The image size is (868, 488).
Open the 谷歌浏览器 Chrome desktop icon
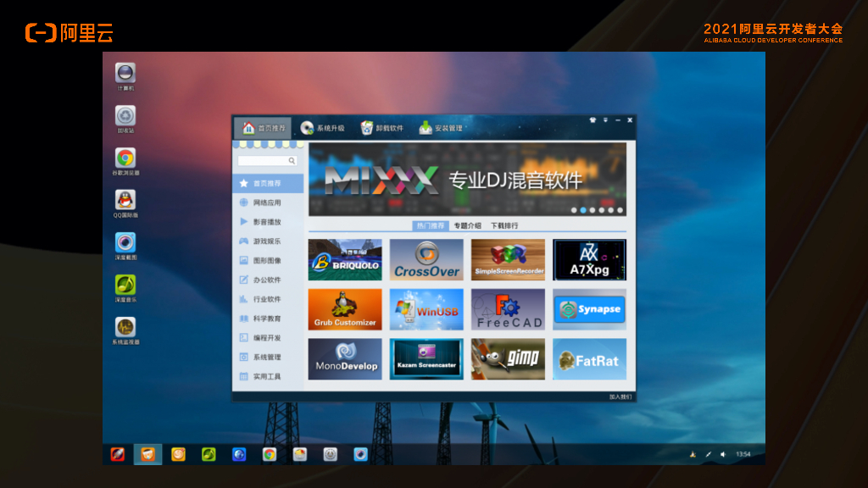coord(125,162)
